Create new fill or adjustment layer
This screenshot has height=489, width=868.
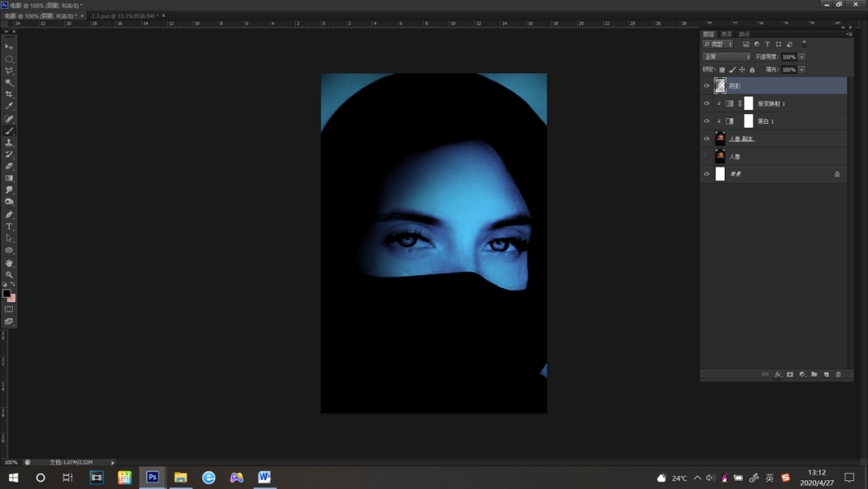coord(802,374)
